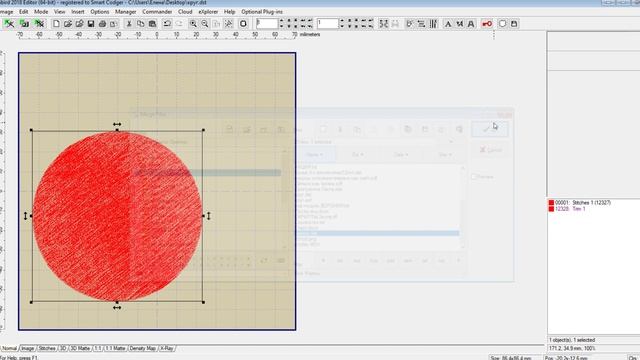Click the left-middle handle of selection box
The width and height of the screenshot is (640, 360).
tap(31, 216)
